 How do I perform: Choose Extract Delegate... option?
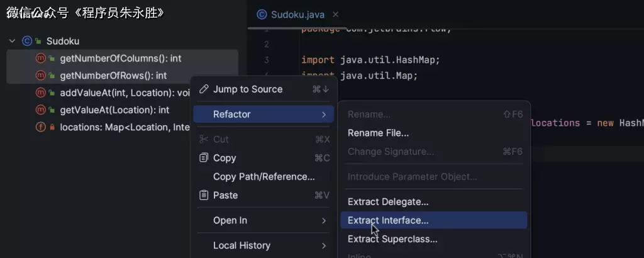pyautogui.click(x=388, y=202)
